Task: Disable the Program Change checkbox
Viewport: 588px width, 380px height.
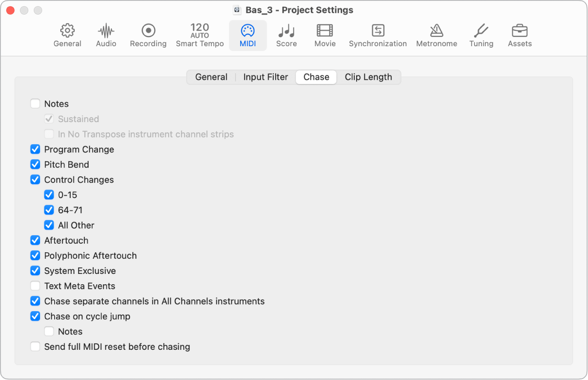Action: click(35, 149)
